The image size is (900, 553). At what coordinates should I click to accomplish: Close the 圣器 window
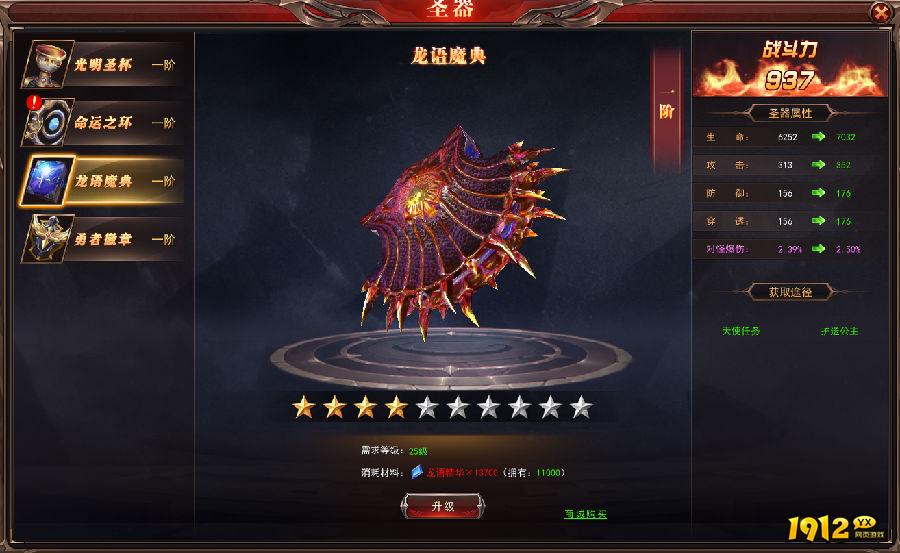pyautogui.click(x=880, y=12)
